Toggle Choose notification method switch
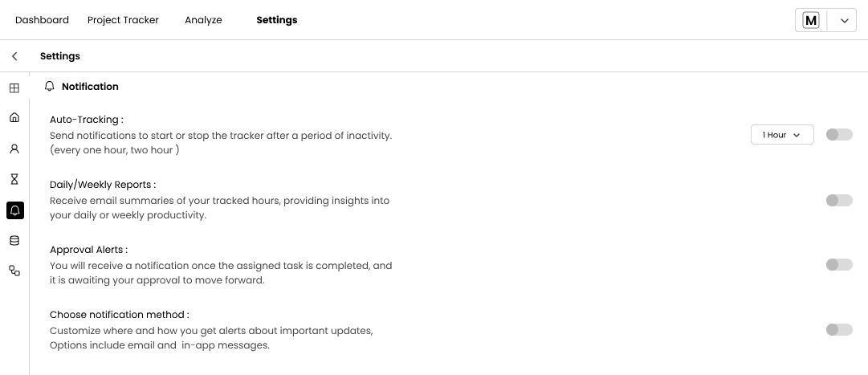The width and height of the screenshot is (868, 375). tap(839, 329)
